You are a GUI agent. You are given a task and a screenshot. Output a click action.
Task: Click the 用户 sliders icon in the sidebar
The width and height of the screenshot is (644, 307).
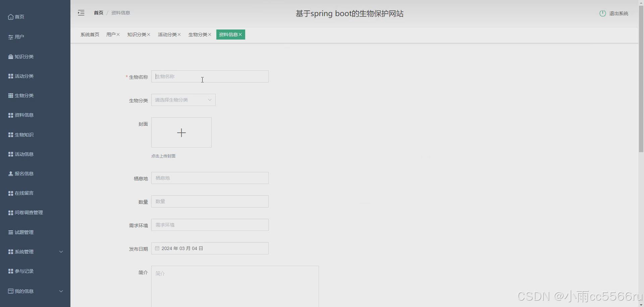tap(11, 37)
